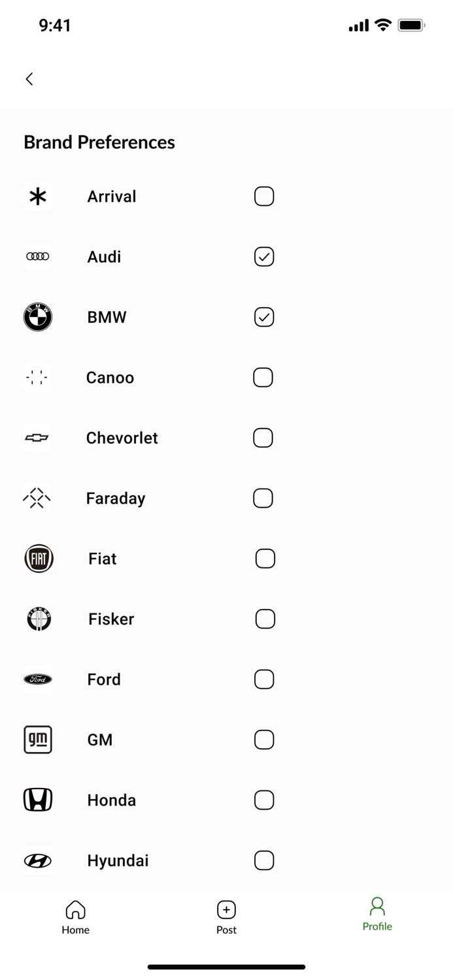Click the Fiat circular badge logo
The height and width of the screenshot is (980, 453).
tap(38, 558)
